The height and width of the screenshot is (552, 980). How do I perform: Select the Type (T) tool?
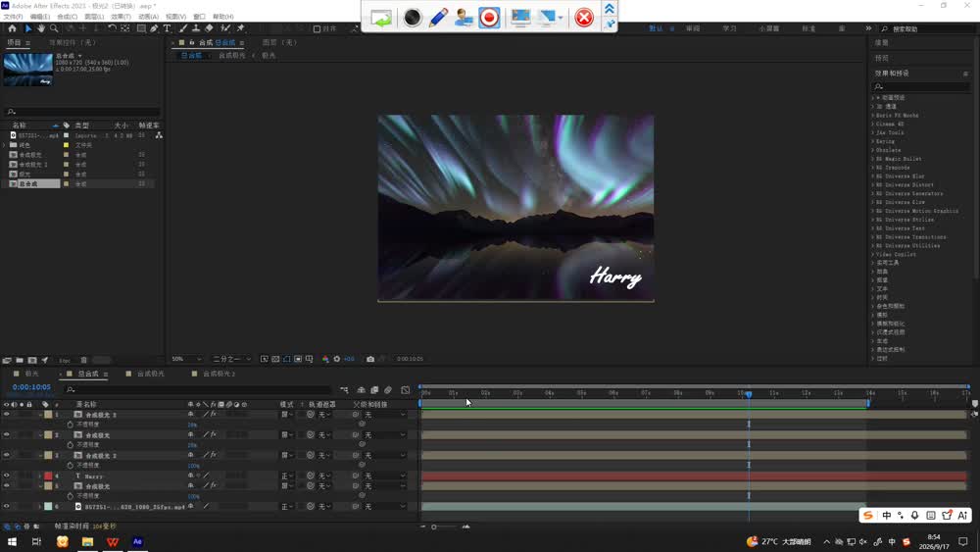(x=167, y=28)
